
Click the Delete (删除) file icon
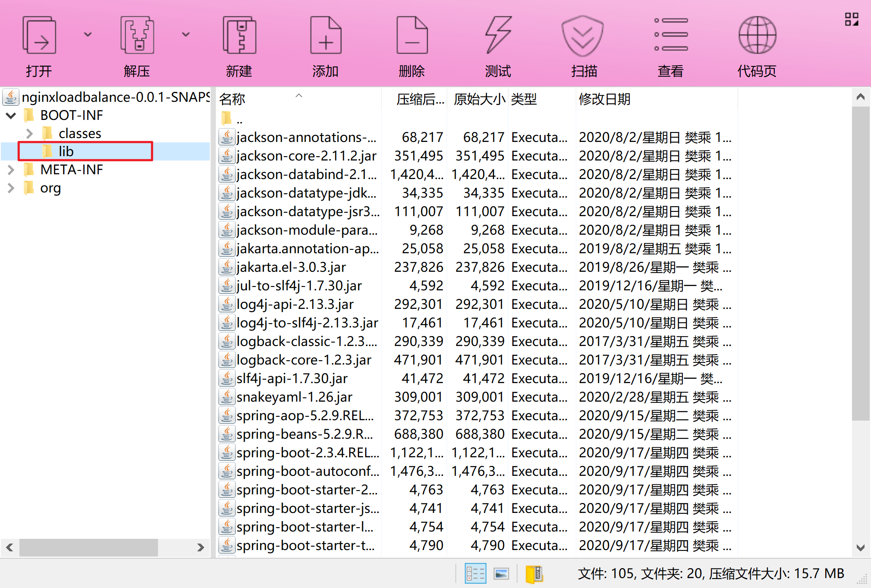click(x=412, y=35)
